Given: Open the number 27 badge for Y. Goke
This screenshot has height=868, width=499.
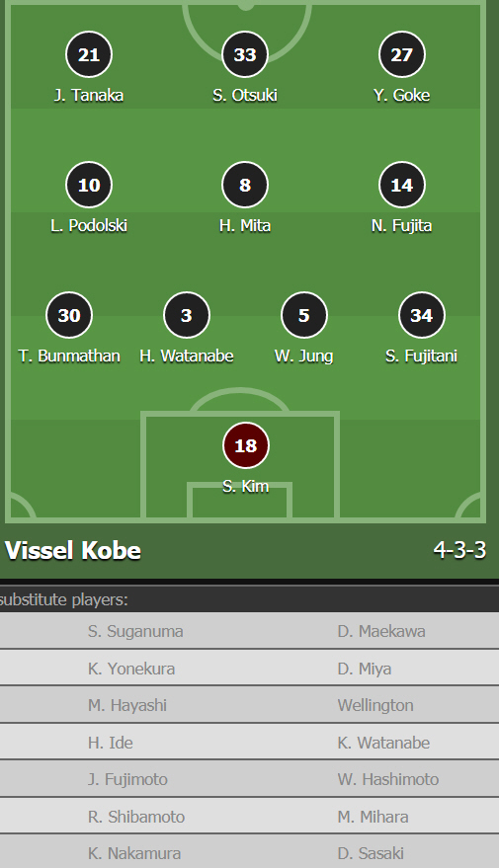Looking at the screenshot, I should click(x=401, y=54).
